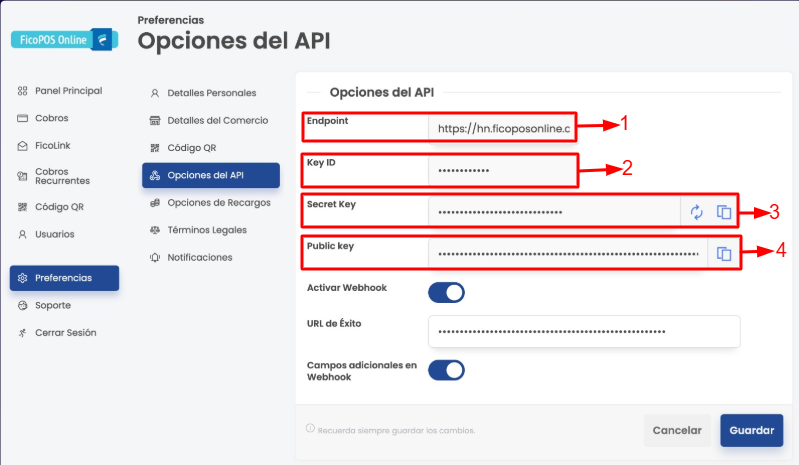This screenshot has height=465, width=799.
Task: Copy the Public key to clipboard
Action: [724, 254]
